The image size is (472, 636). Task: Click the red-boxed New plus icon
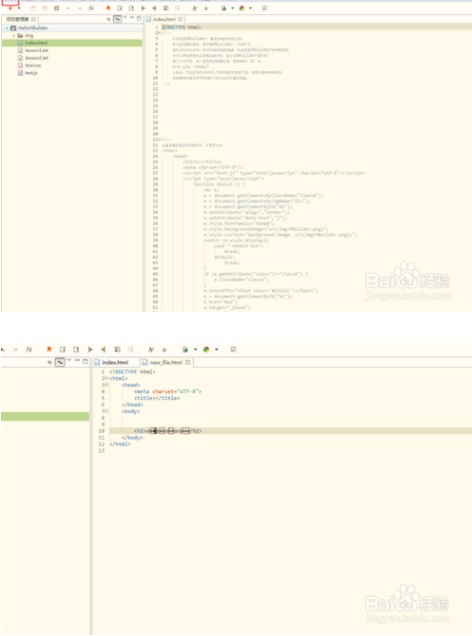point(11,8)
